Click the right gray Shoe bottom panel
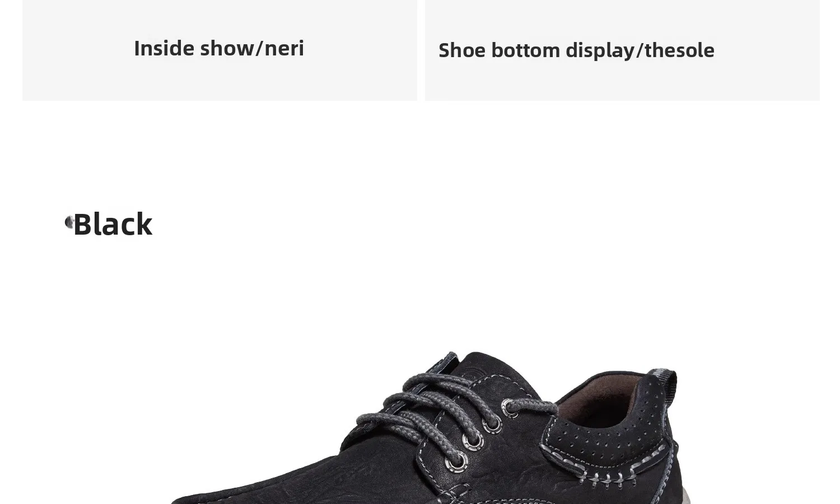The width and height of the screenshot is (840, 504). [x=622, y=50]
